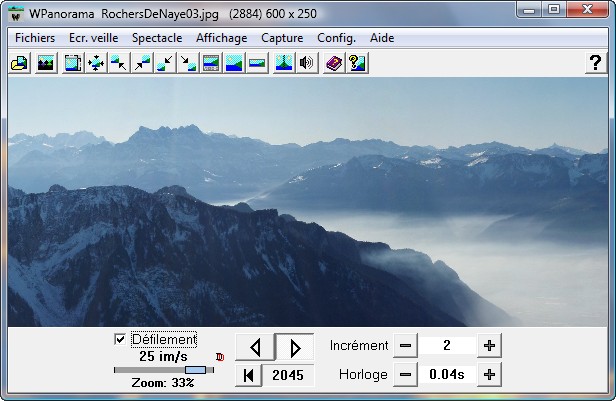Open the Config. menu

click(x=336, y=38)
